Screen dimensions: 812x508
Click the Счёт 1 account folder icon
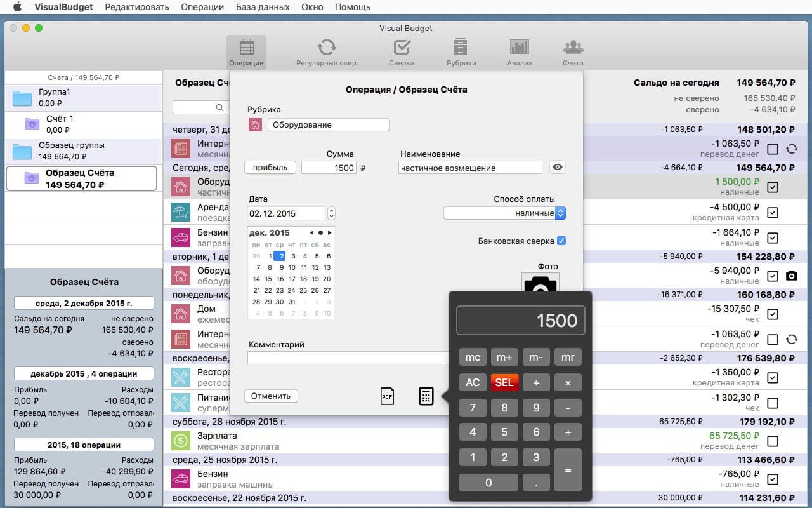(x=32, y=124)
